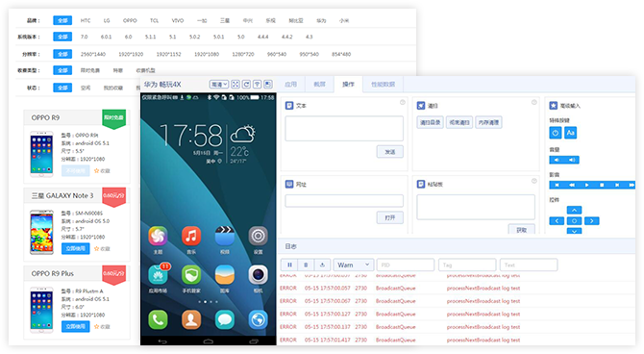Image resolution: width=644 pixels, height=354 pixels.
Task: Filter resolution by 1280*720
Action: tap(243, 54)
